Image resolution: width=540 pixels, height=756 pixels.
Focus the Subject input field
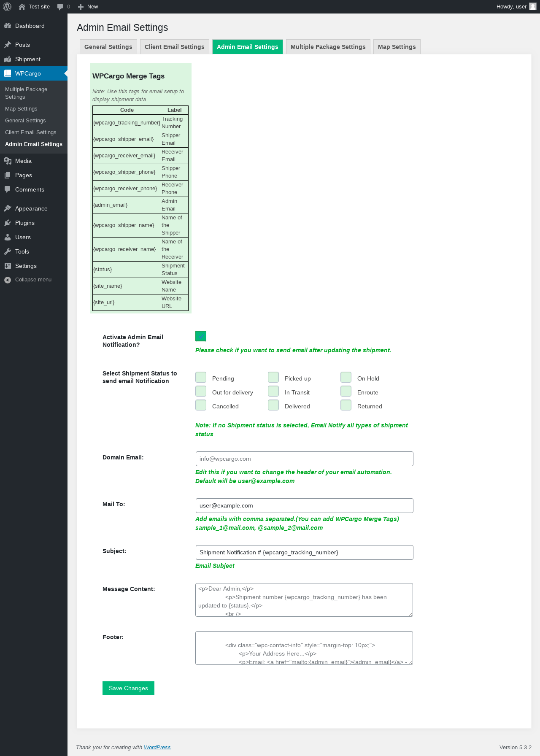(304, 553)
